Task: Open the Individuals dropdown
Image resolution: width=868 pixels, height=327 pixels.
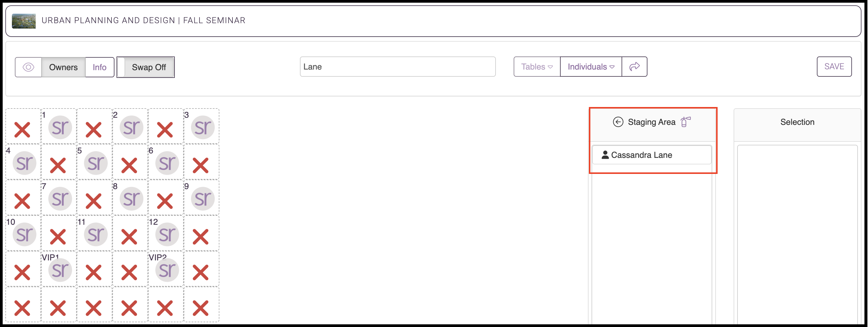Action: tap(591, 67)
